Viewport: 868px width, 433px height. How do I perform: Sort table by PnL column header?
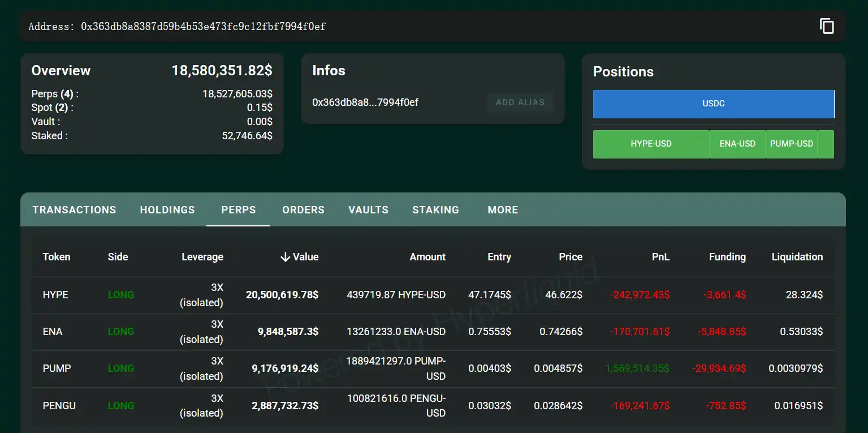pyautogui.click(x=660, y=257)
